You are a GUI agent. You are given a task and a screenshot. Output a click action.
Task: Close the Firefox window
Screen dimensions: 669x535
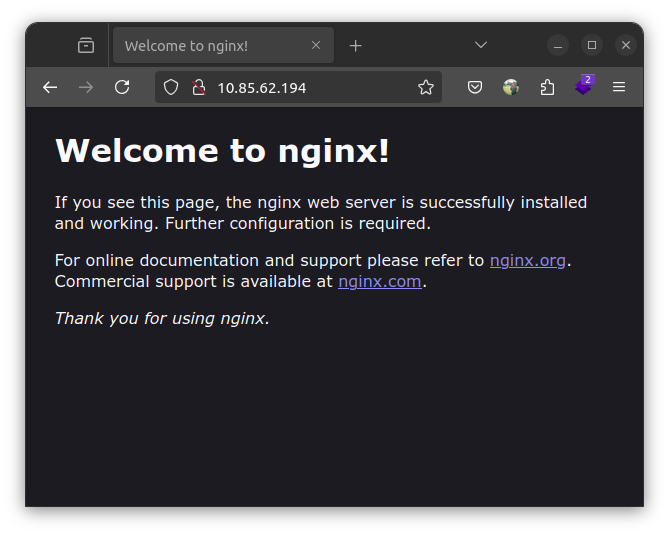[626, 45]
